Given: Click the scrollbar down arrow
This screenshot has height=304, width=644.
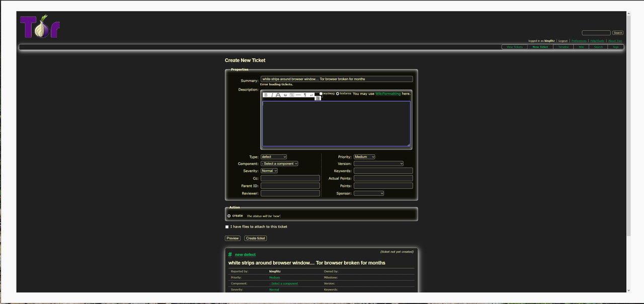Looking at the screenshot, I should click(x=628, y=290).
